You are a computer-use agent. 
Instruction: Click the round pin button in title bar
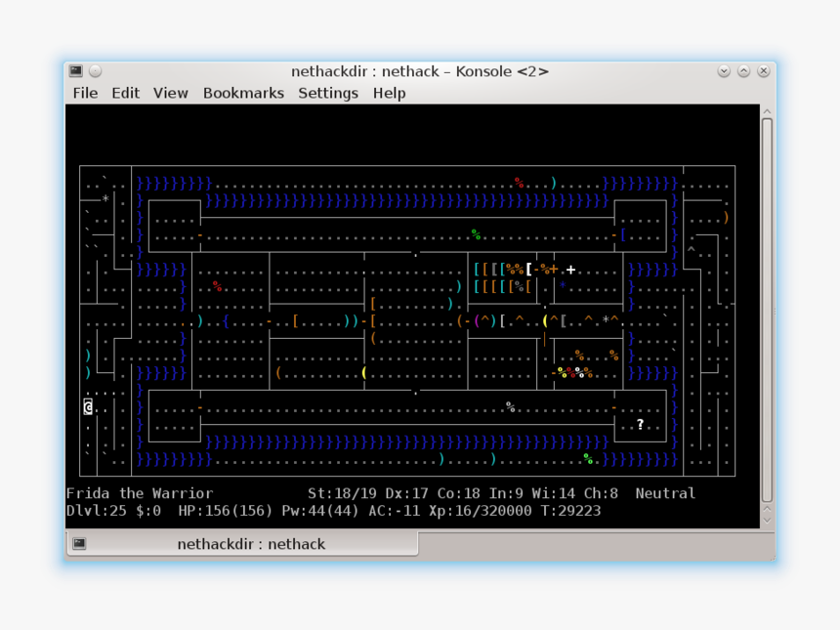[96, 70]
